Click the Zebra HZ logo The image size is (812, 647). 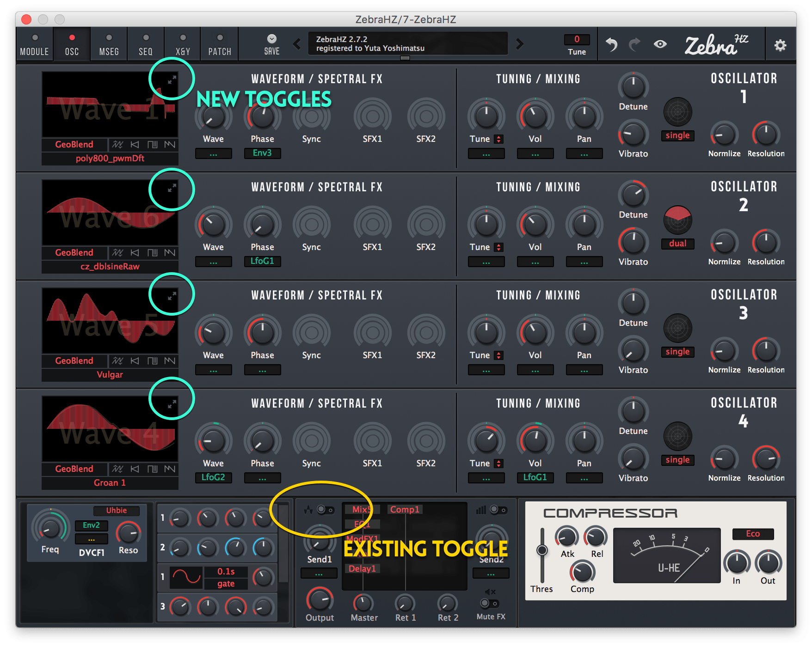tap(716, 45)
